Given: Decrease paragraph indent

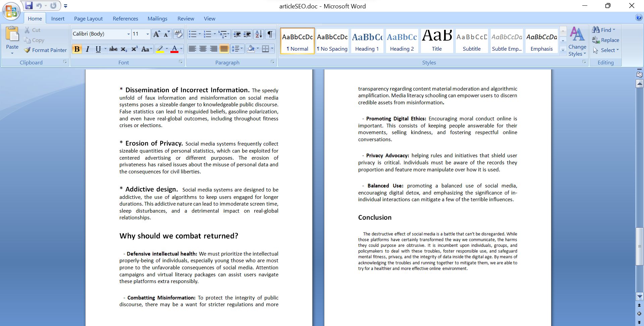Looking at the screenshot, I should pyautogui.click(x=237, y=34).
